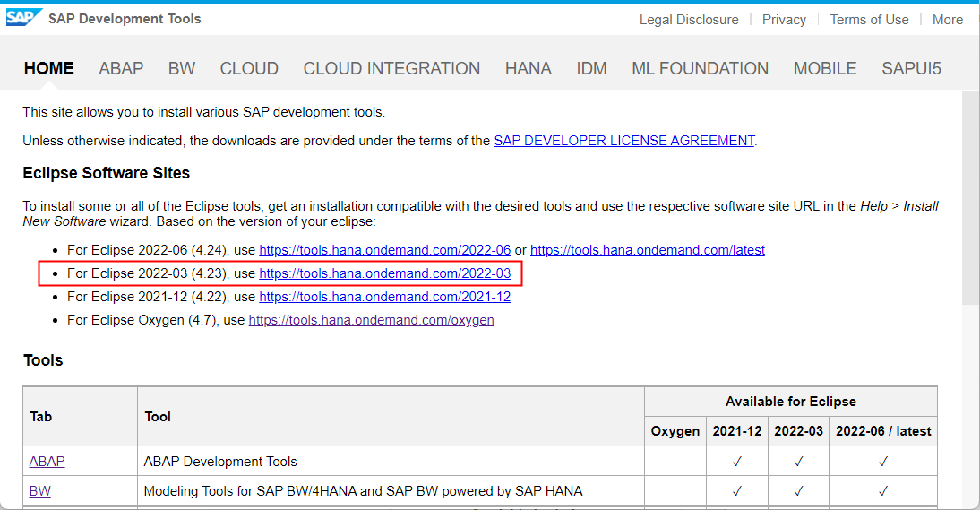Click the 2022-06 / latest column header

click(883, 431)
